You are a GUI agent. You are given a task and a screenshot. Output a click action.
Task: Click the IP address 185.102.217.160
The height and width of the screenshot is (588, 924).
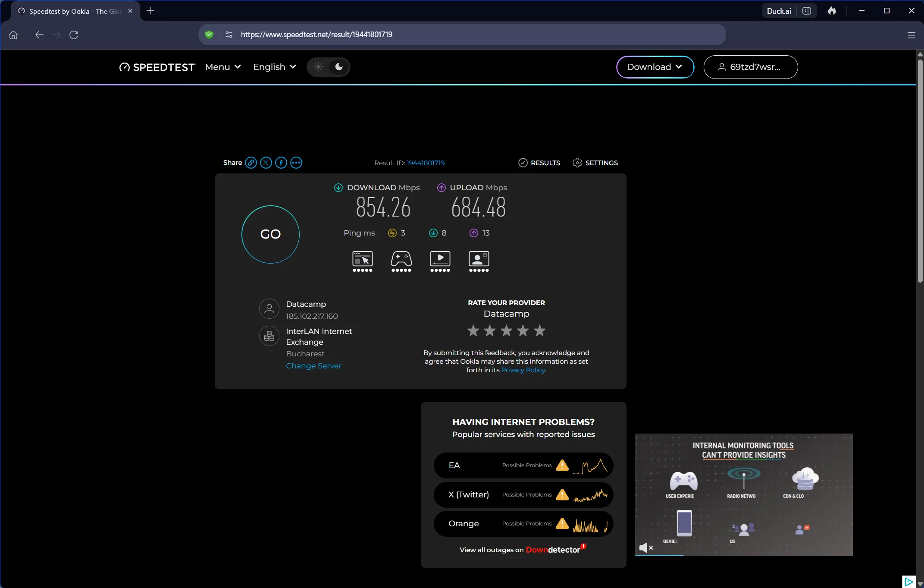point(312,316)
